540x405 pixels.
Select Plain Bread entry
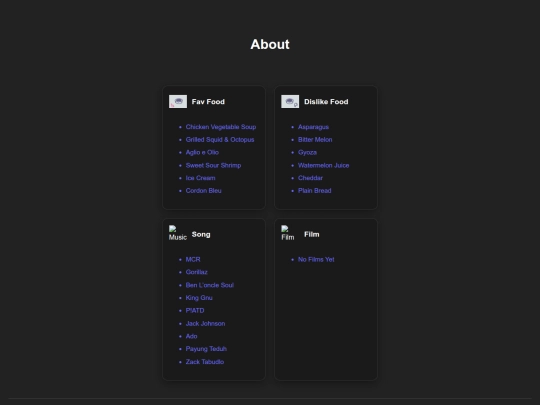(x=314, y=191)
